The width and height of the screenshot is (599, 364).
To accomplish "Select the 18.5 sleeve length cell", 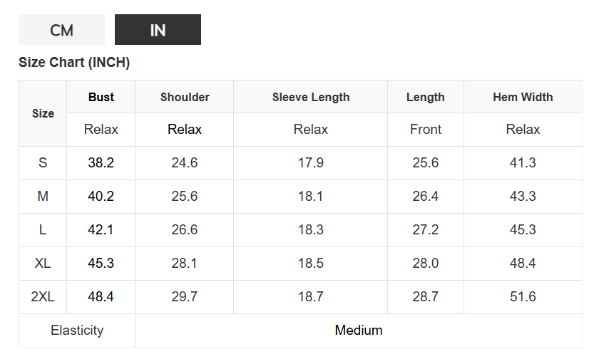I will pos(311,264).
